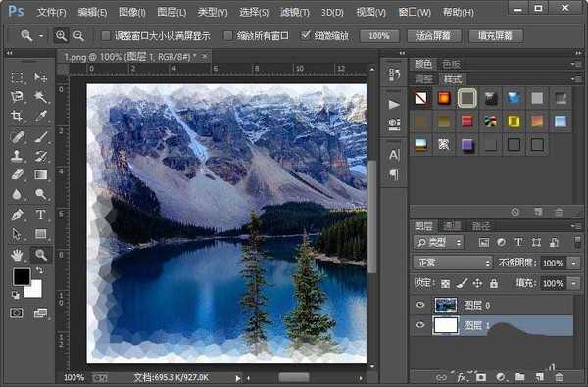Click the 适合屏幕 button
The width and height of the screenshot is (588, 387).
[x=434, y=36]
